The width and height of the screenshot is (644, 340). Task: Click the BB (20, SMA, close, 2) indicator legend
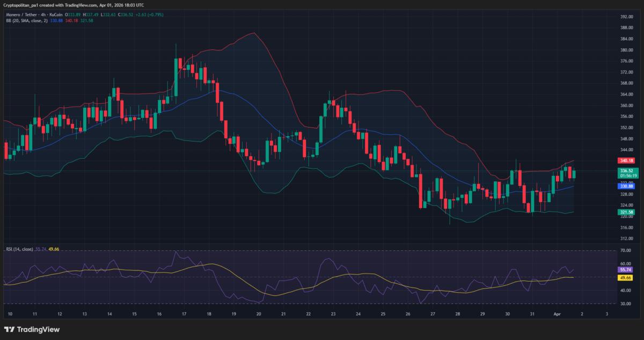point(26,20)
